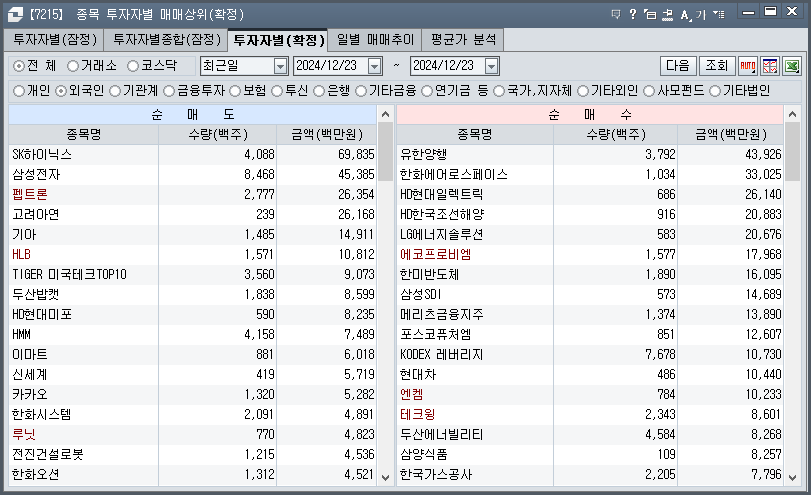Open help question mark icon

click(x=633, y=14)
